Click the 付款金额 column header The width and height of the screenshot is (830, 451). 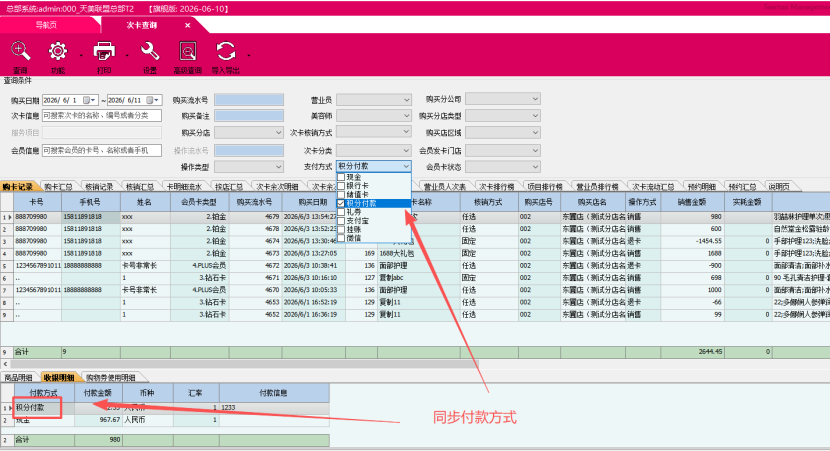point(98,393)
